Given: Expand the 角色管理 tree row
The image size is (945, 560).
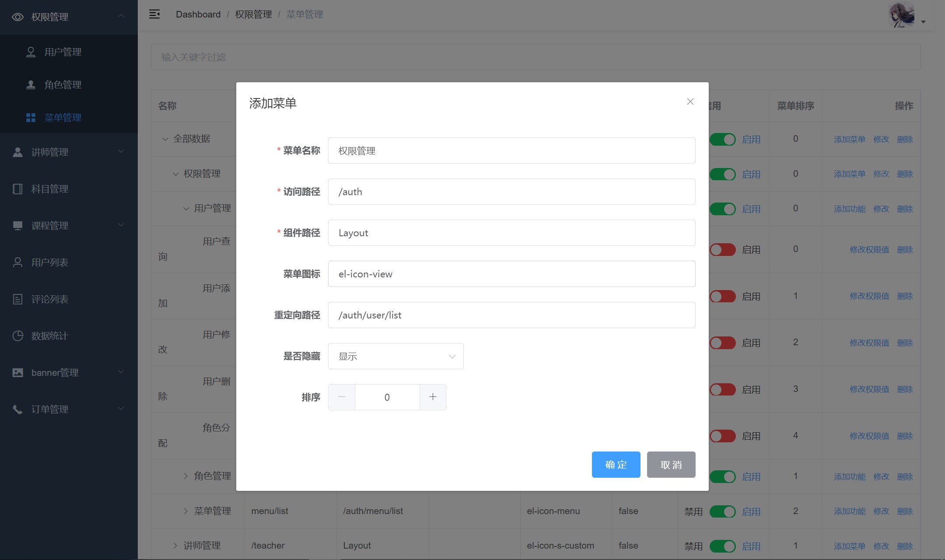Looking at the screenshot, I should [x=185, y=476].
